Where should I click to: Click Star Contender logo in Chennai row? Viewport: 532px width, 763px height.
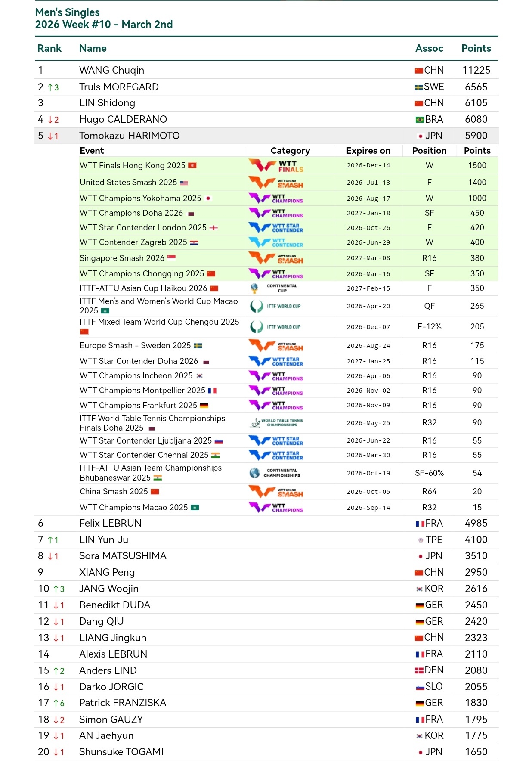276,455
